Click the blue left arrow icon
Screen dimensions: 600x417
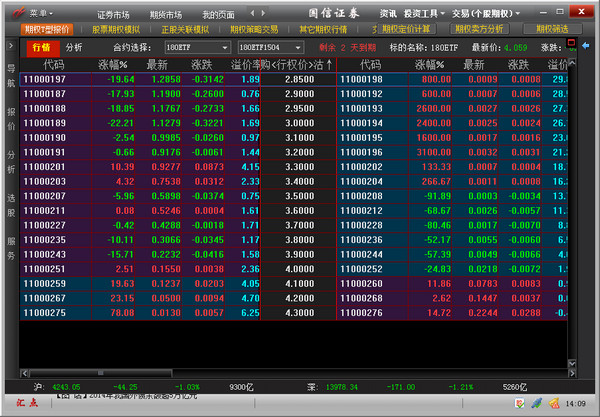point(585,46)
